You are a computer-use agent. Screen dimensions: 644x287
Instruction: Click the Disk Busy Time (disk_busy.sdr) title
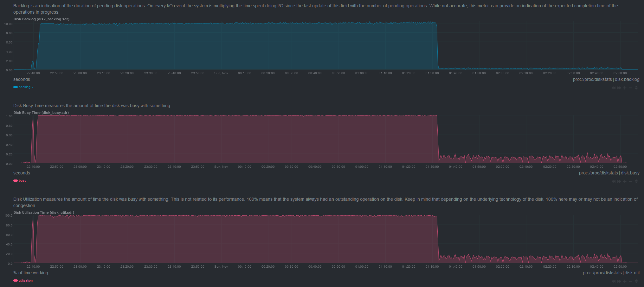(x=41, y=113)
